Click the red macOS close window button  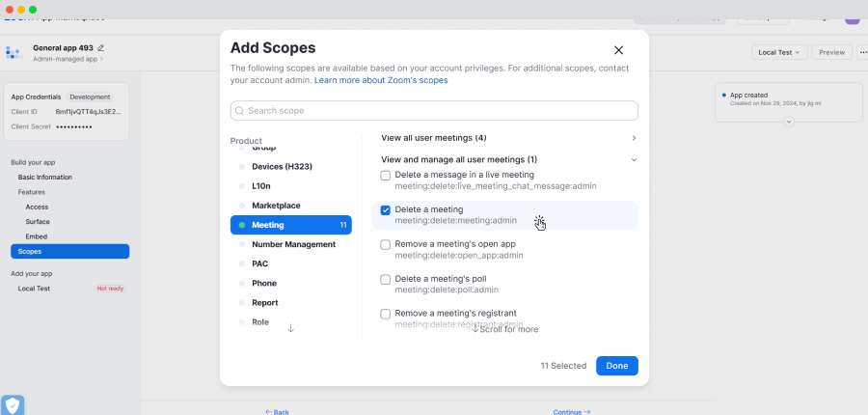pos(10,10)
